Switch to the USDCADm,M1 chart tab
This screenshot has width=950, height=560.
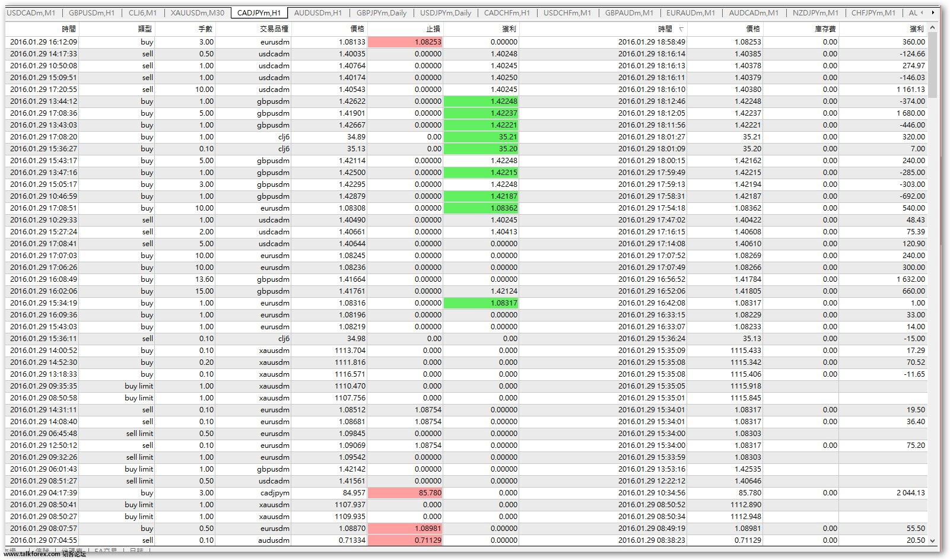click(x=31, y=12)
